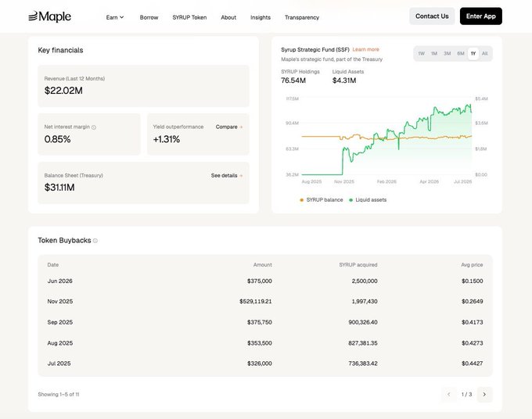Open the Transparency page

point(302,17)
